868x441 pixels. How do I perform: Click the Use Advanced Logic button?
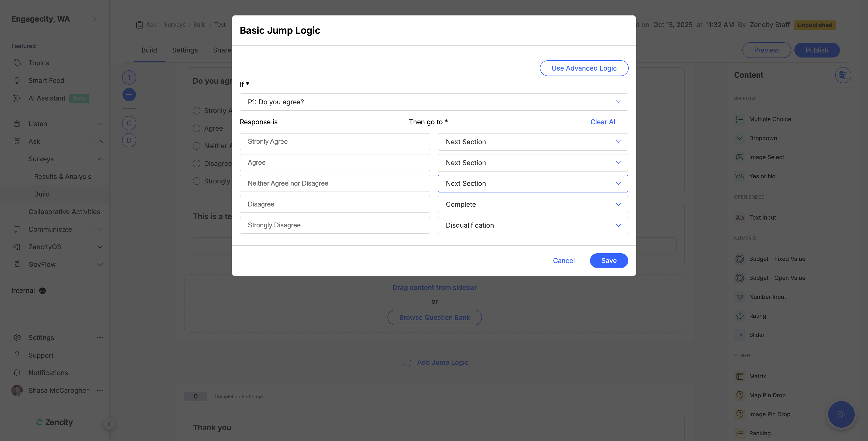[584, 68]
